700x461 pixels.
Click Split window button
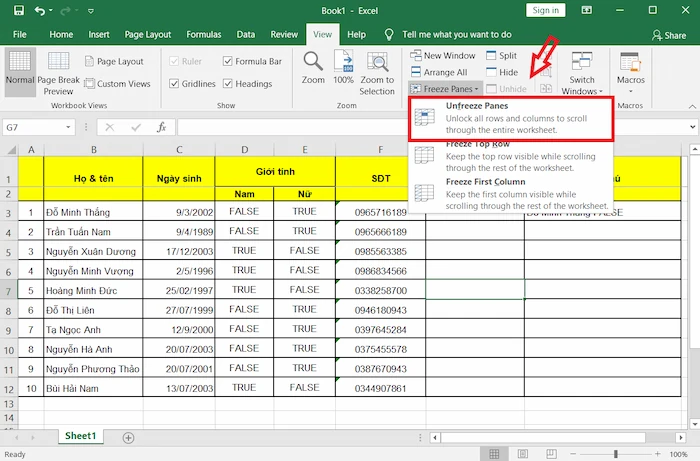pyautogui.click(x=501, y=55)
